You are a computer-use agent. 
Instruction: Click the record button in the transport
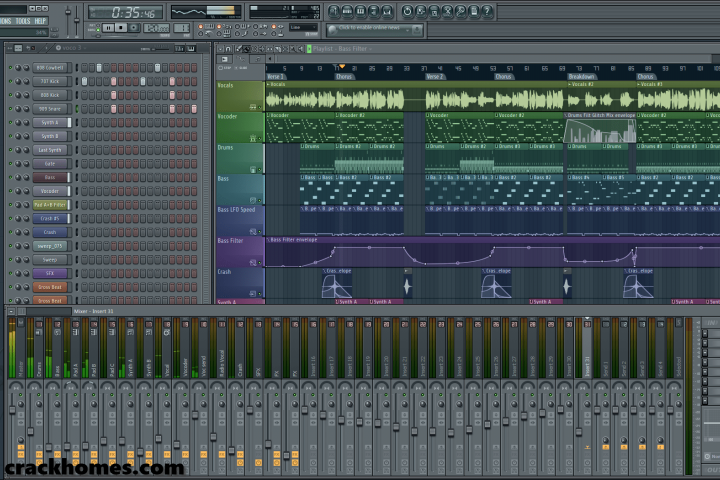[x=134, y=28]
